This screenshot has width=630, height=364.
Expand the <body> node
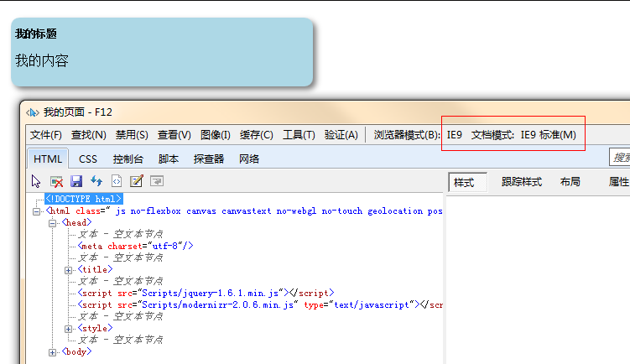click(53, 352)
